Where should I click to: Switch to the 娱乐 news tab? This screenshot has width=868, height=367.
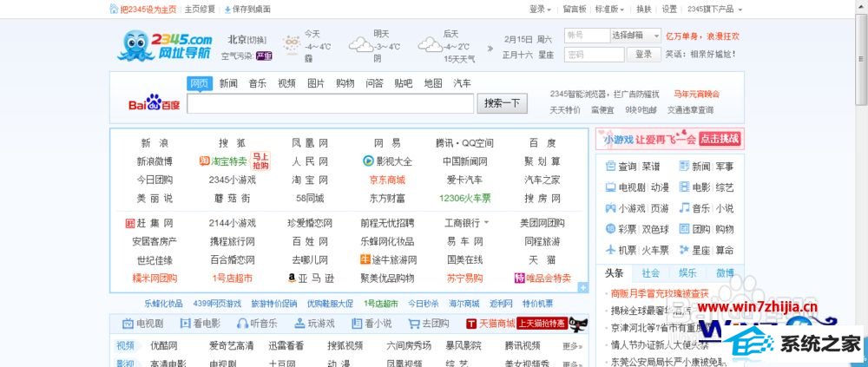click(x=687, y=273)
